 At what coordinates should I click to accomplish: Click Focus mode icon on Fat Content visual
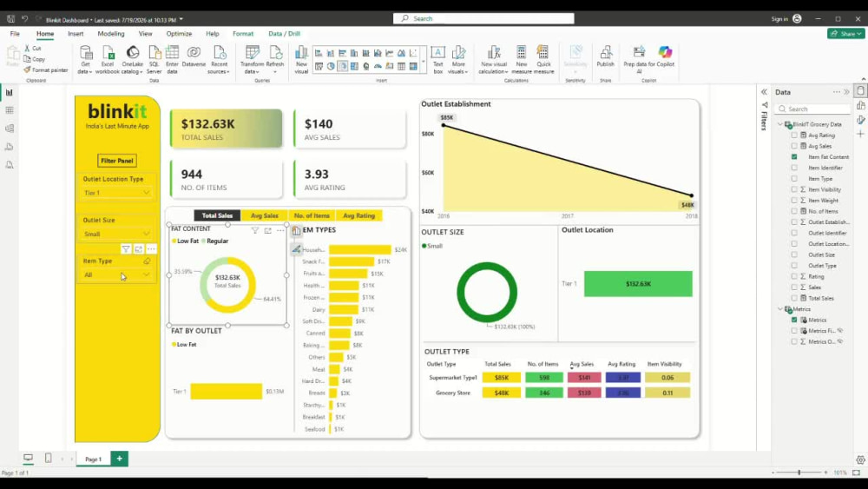point(268,230)
